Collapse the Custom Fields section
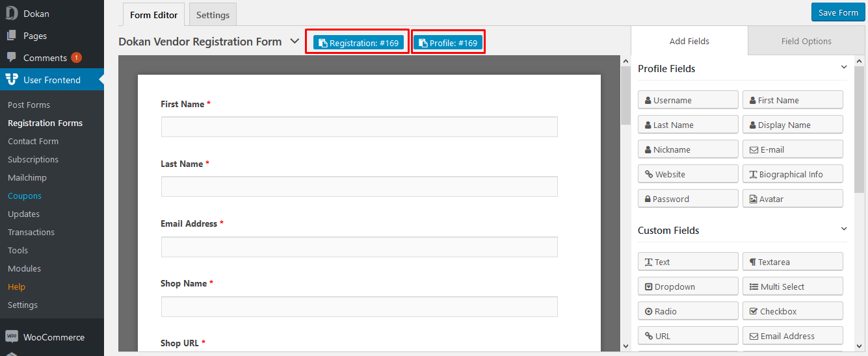The image size is (868, 356). [x=844, y=229]
